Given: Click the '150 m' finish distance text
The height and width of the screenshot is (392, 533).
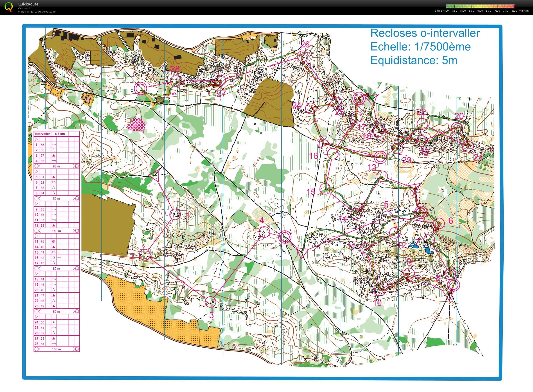Looking at the screenshot, I should point(56,349).
